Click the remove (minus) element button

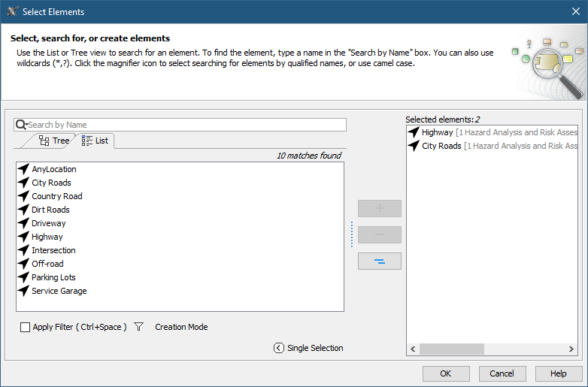[380, 234]
